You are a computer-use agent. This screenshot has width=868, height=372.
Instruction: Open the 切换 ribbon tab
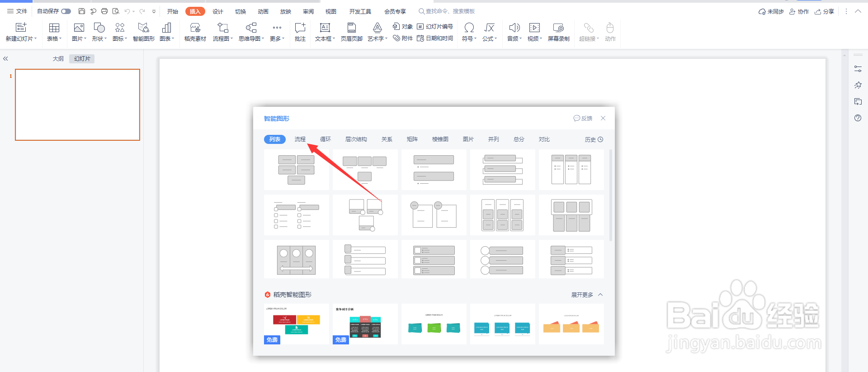(241, 11)
